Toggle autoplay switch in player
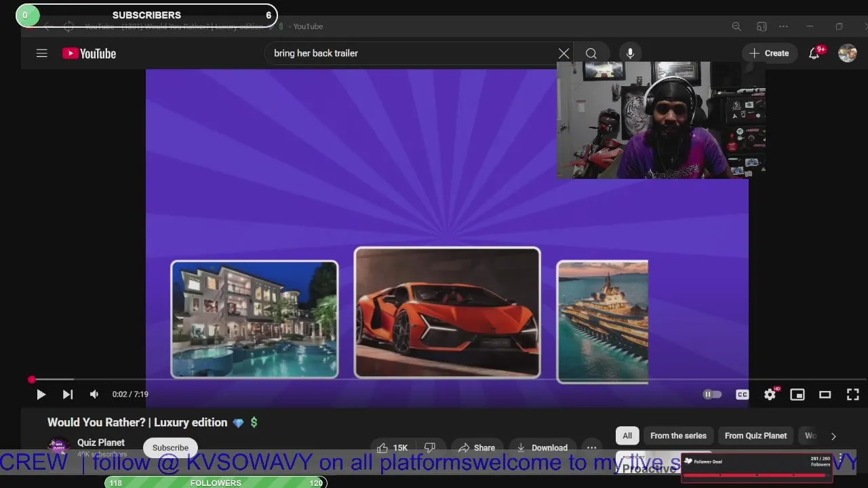 pos(712,394)
